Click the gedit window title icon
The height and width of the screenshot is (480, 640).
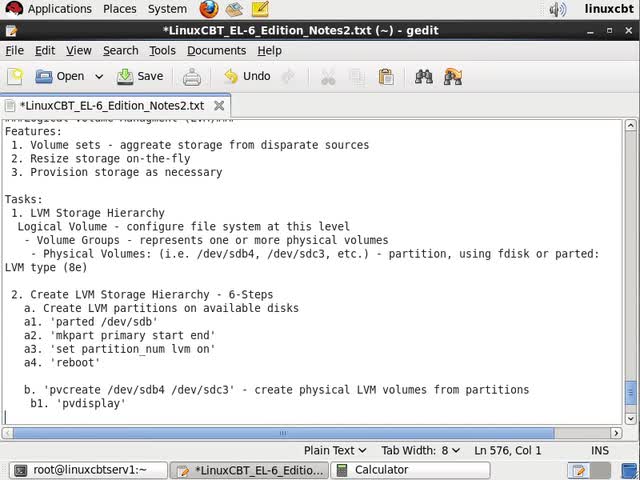[11, 31]
